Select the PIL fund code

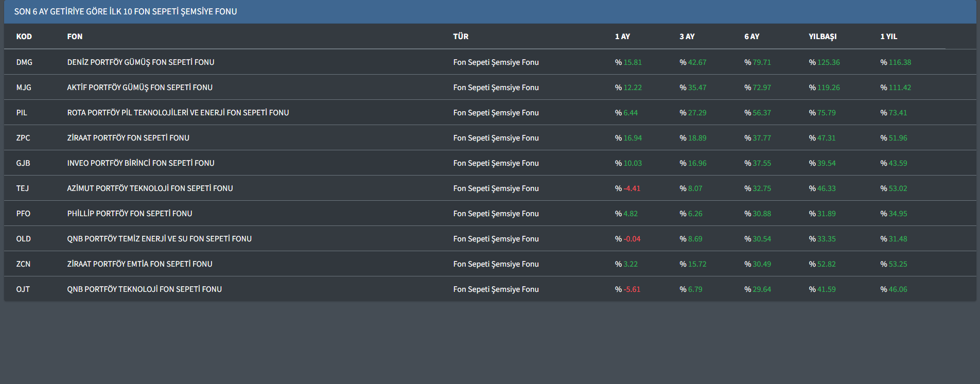[22, 113]
